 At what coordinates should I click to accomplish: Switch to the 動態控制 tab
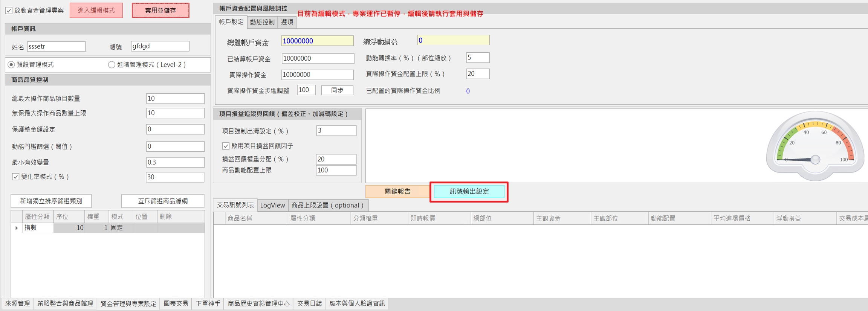[x=262, y=22]
